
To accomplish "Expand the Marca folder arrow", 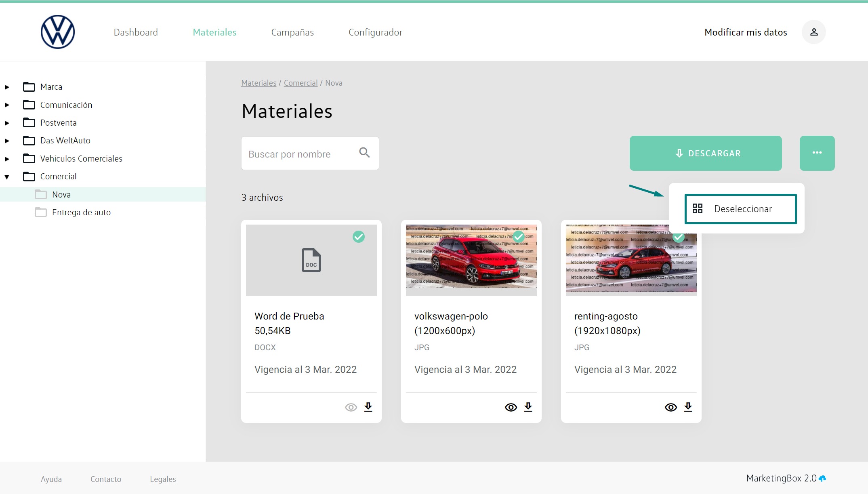I will pyautogui.click(x=7, y=87).
